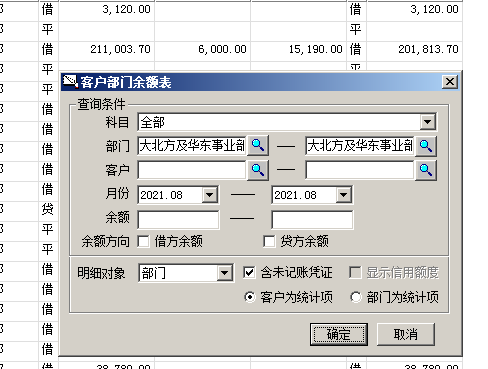Click starting 余额 amount field
This screenshot has height=369, width=488.
click(x=178, y=219)
